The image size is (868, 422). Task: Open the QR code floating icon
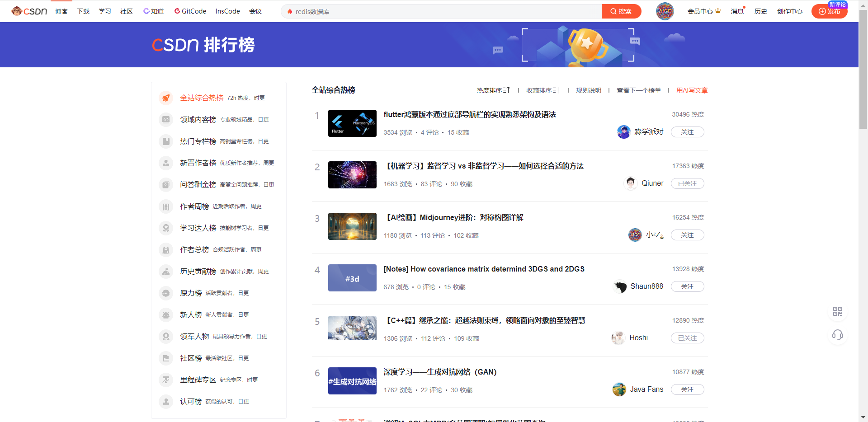[837, 311]
